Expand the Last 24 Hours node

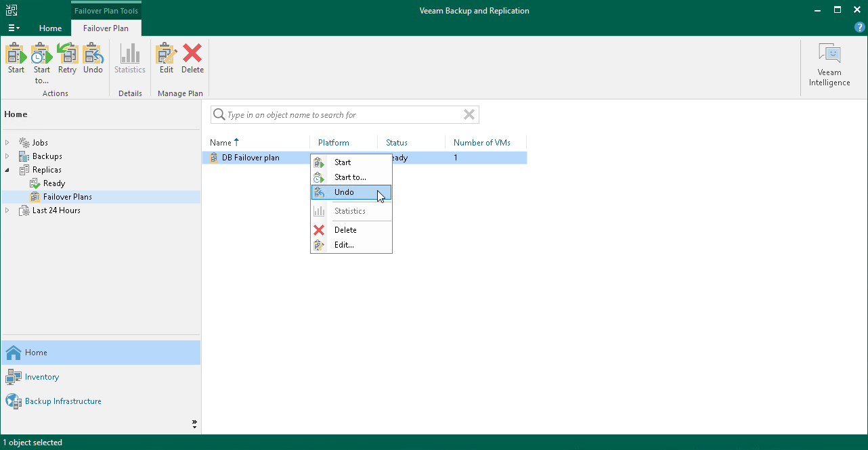pos(7,210)
